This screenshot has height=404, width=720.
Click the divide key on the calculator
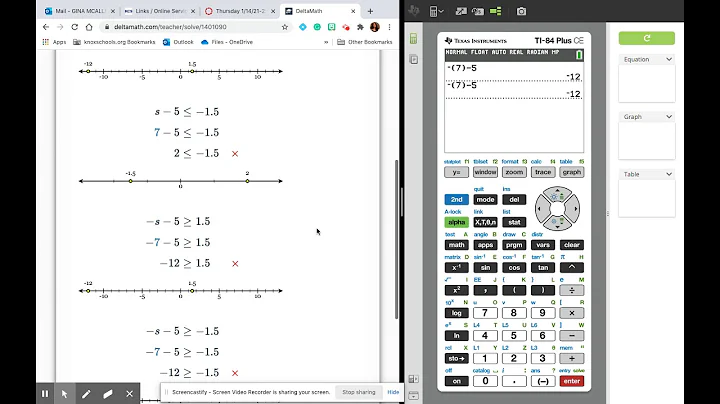tap(572, 290)
